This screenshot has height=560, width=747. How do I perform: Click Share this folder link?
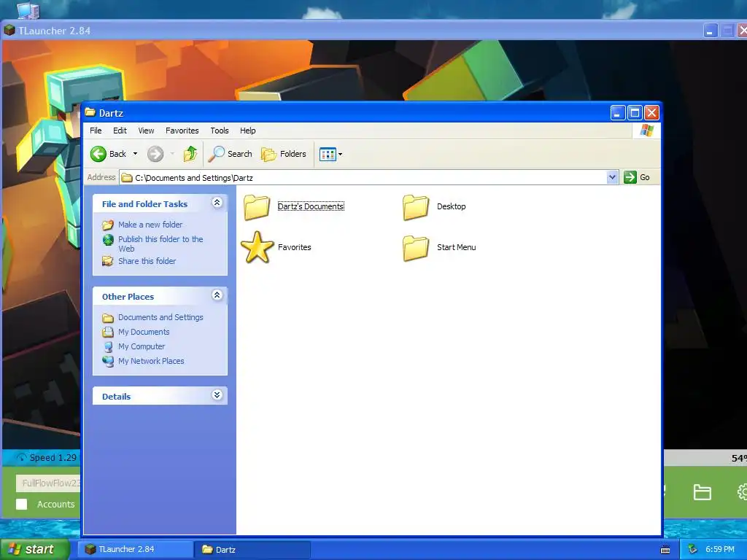[x=147, y=261]
